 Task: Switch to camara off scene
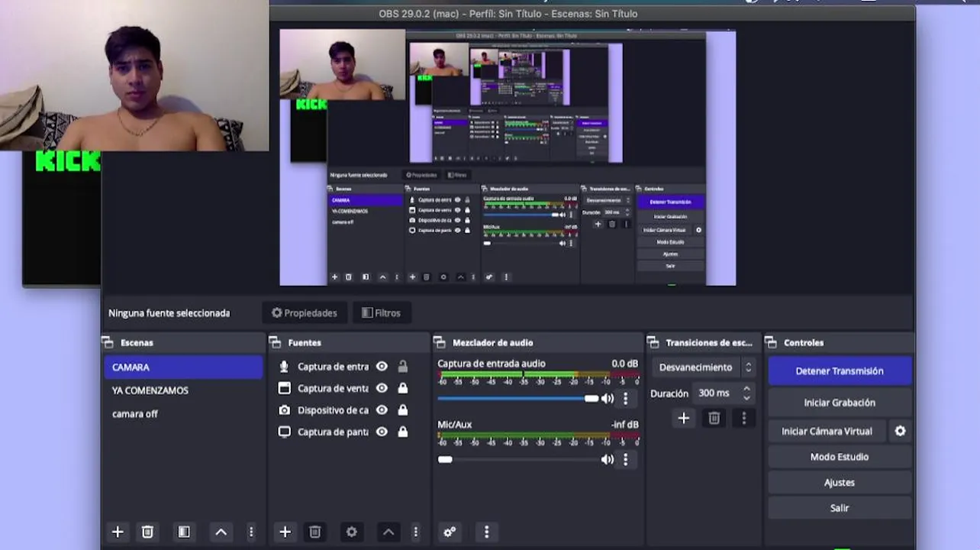coord(183,414)
